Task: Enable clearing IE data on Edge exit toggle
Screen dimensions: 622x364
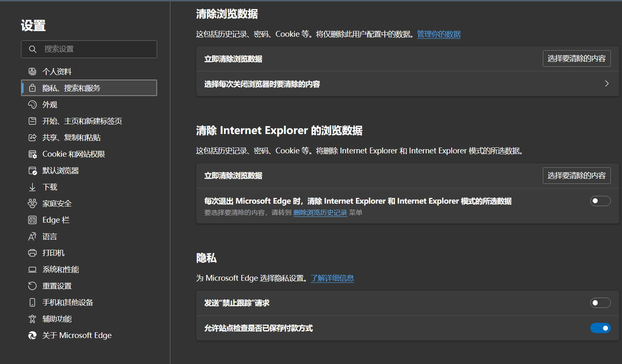Action: pos(600,201)
